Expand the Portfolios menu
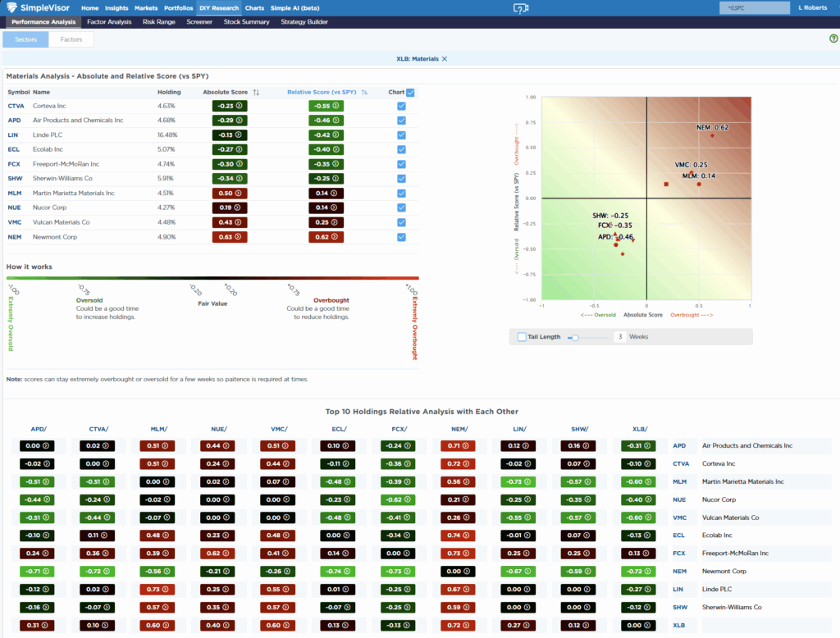Image resolution: width=840 pixels, height=638 pixels. click(x=178, y=7)
